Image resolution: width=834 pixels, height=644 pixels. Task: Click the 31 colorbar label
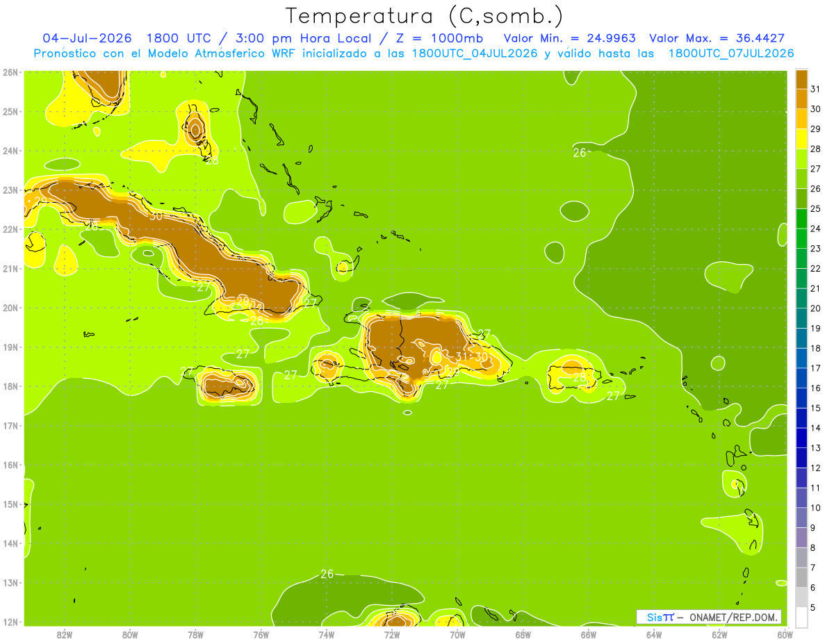815,88
